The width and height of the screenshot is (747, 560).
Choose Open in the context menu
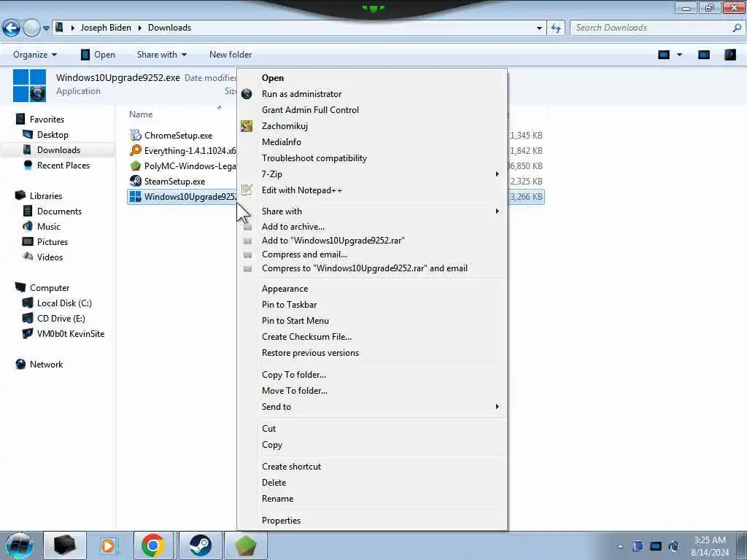point(273,78)
